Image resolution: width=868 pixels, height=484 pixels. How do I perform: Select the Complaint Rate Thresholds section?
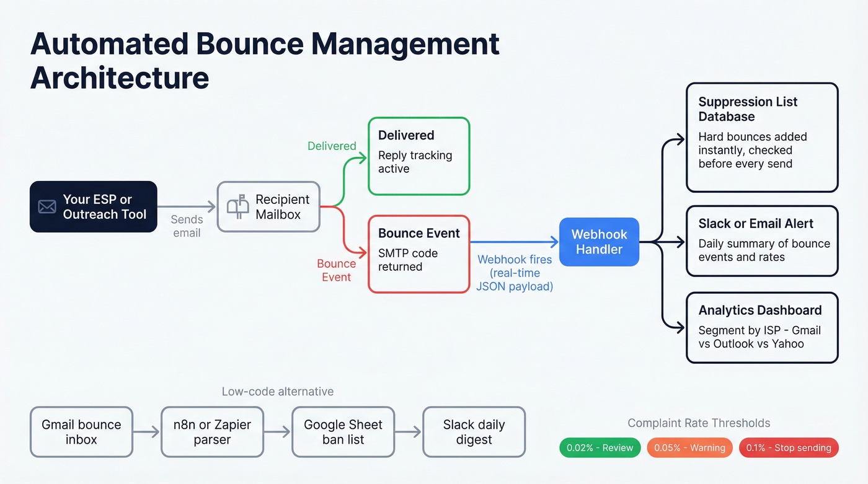pyautogui.click(x=699, y=423)
